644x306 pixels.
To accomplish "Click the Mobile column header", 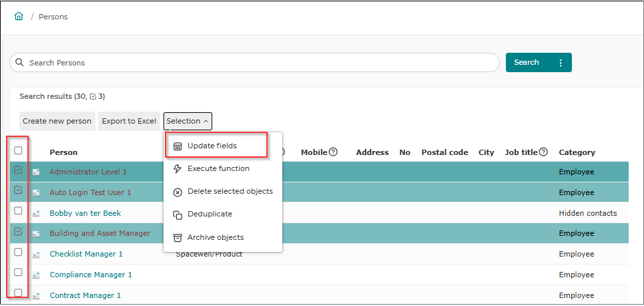I will coord(314,152).
